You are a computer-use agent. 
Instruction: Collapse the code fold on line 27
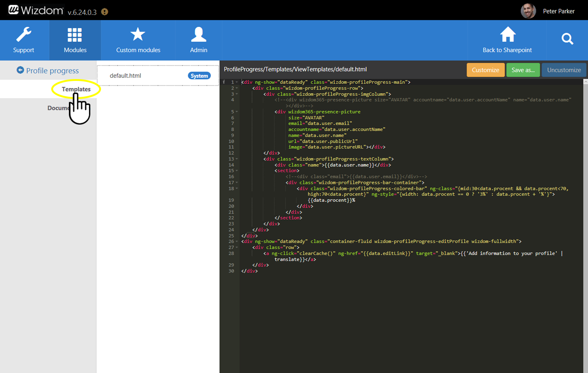click(237, 247)
